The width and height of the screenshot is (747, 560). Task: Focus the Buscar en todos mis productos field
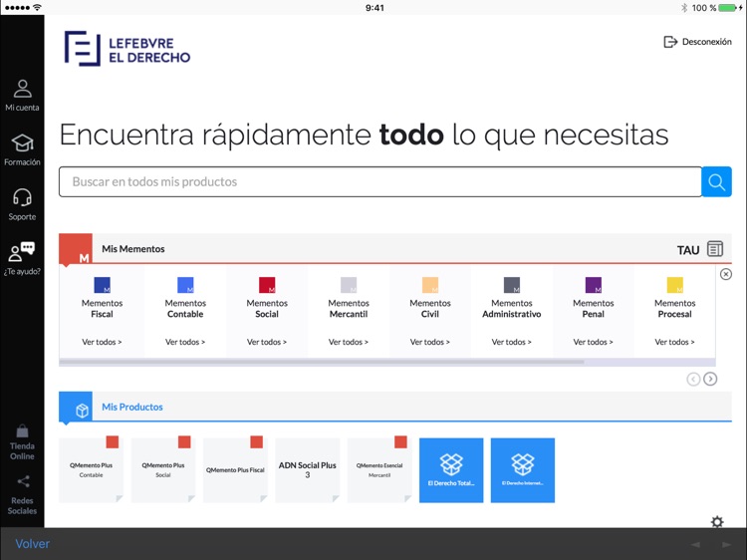(x=380, y=181)
